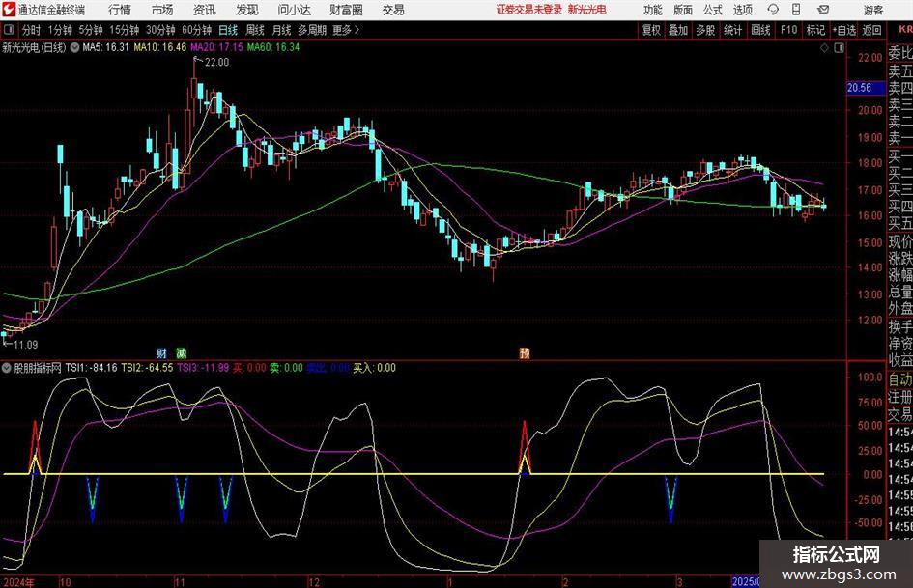Screen dimensions: 913x588
Task: Click the 复权 toolbar button
Action: (651, 30)
